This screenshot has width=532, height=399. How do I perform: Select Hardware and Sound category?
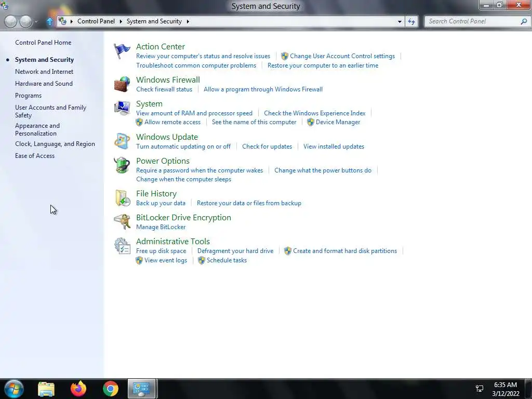tap(44, 84)
